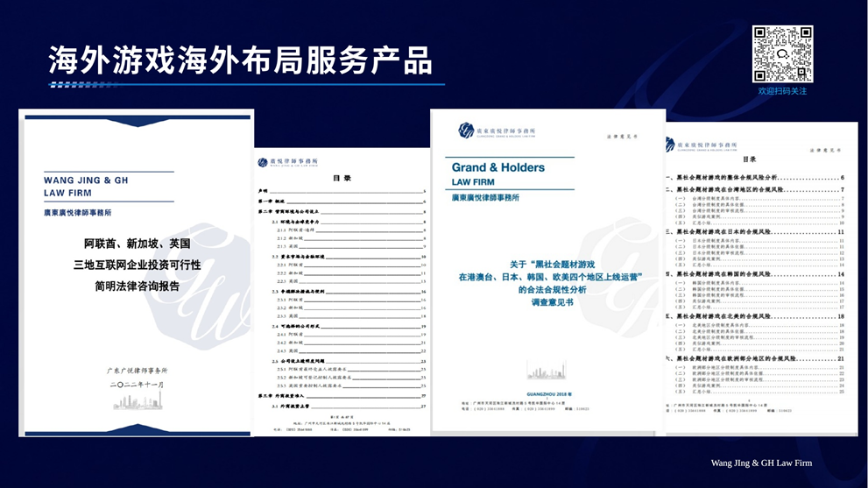Click the '韩国分级制度的审核流程' sub-entry
The image size is (868, 488).
tap(759, 295)
